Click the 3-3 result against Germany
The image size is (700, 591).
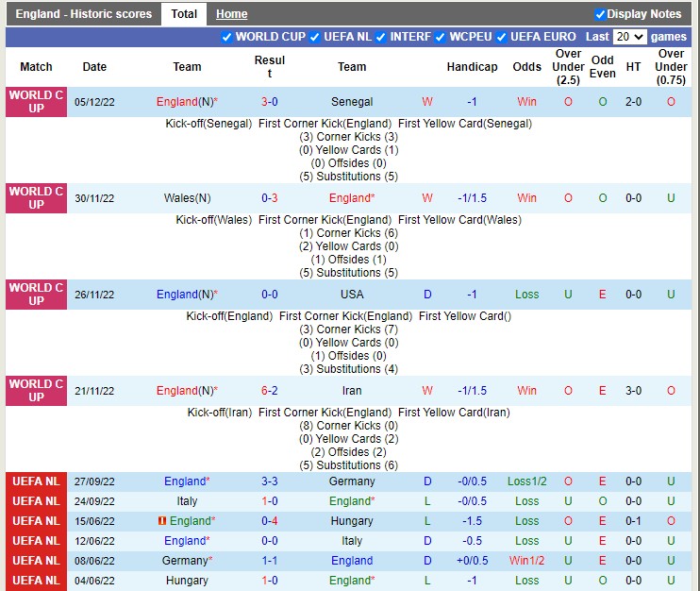[x=270, y=481]
